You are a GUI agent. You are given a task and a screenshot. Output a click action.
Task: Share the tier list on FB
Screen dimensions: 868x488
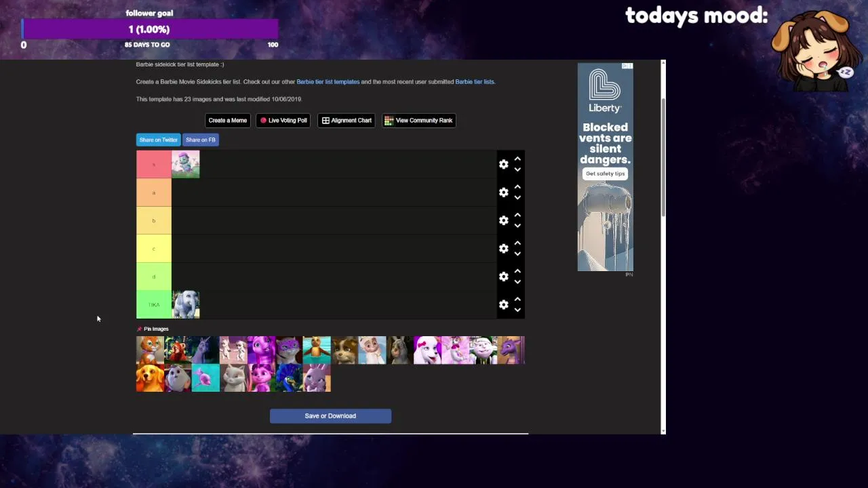tap(201, 140)
